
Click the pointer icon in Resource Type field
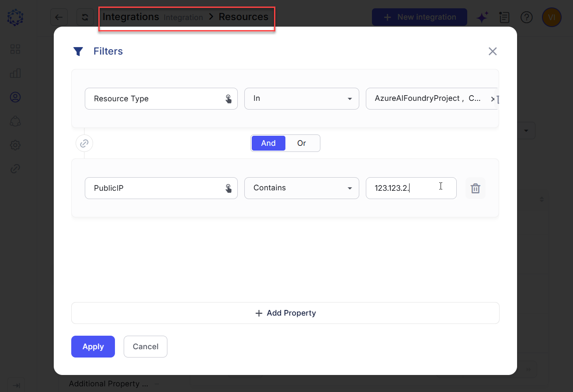tap(229, 99)
